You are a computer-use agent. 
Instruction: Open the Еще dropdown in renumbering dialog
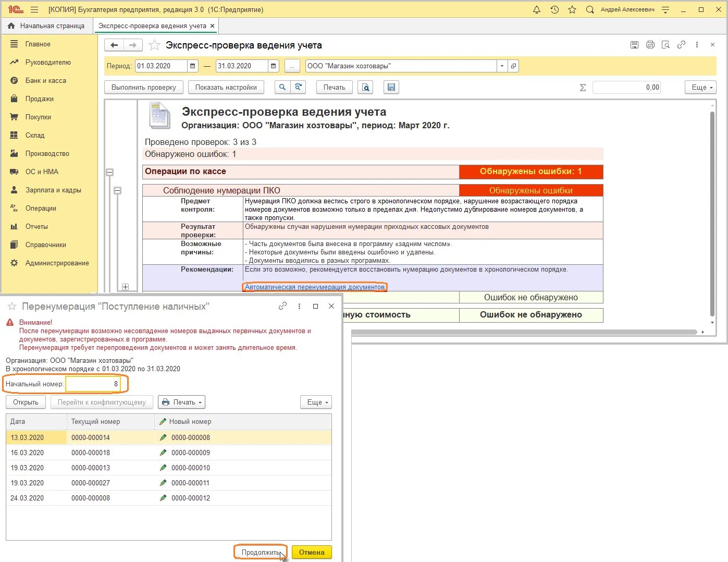pos(316,402)
